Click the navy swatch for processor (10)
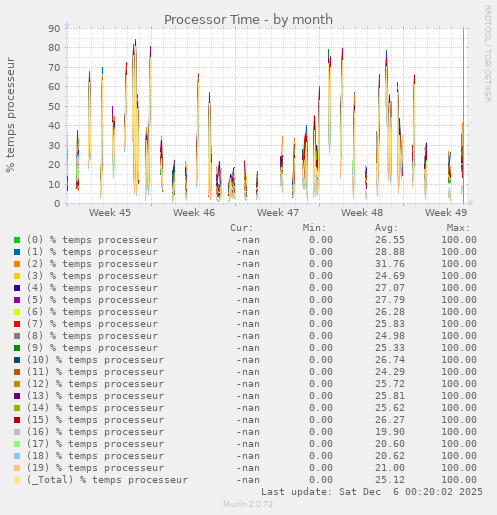The height and width of the screenshot is (515, 497). (x=17, y=360)
